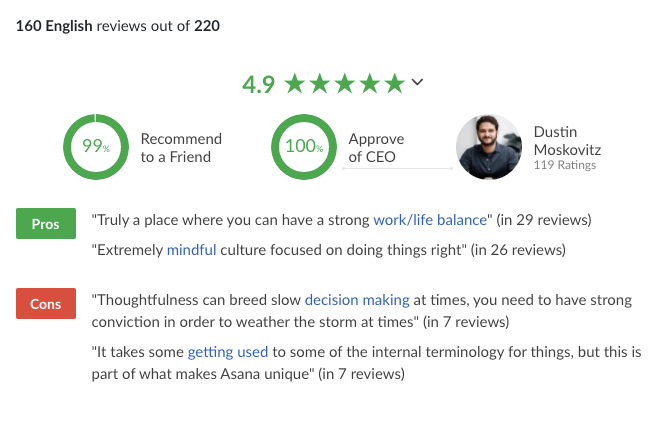Image resolution: width=665 pixels, height=437 pixels.
Task: Click the Approve of CEO label
Action: pyautogui.click(x=376, y=148)
